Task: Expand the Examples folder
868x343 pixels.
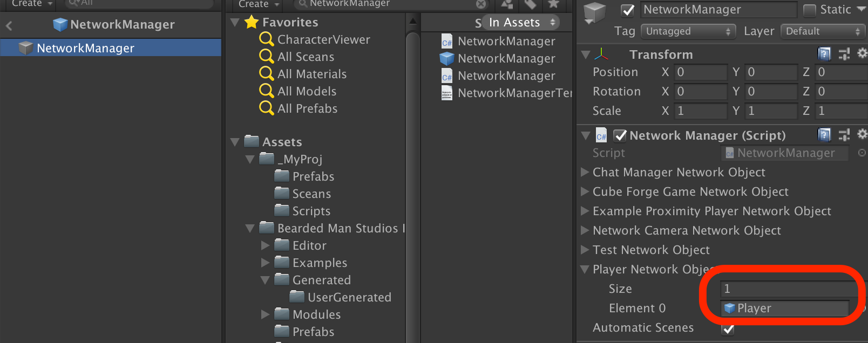Action: [265, 263]
